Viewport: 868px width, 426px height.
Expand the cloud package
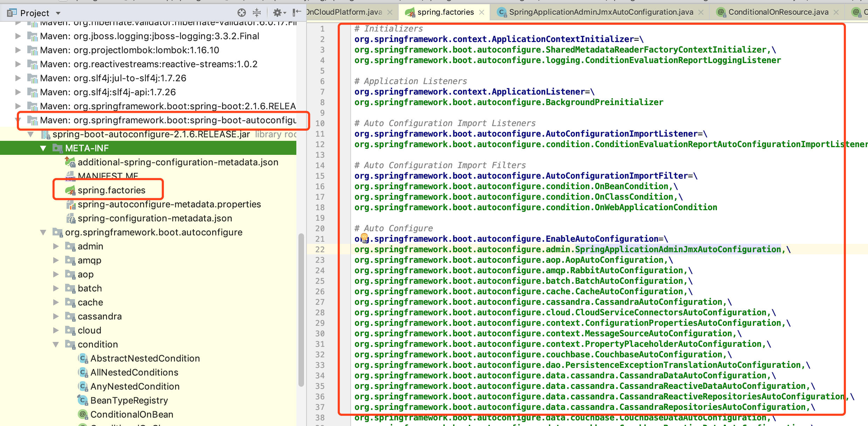click(56, 330)
